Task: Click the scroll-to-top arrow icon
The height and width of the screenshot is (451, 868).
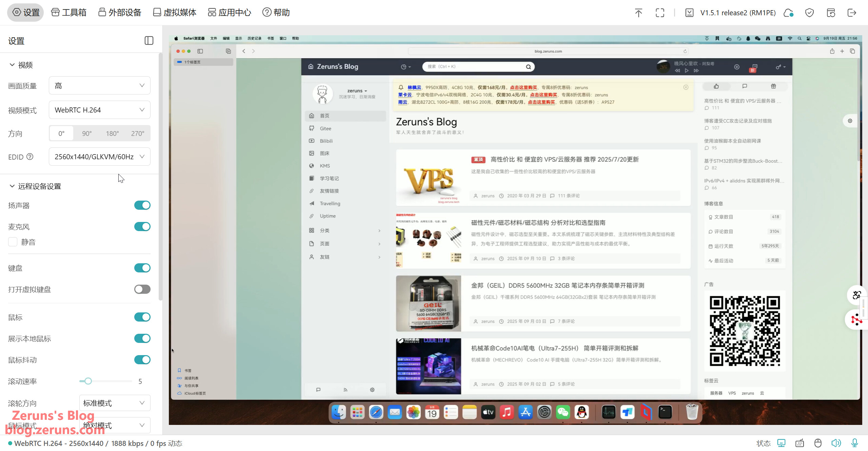Action: (638, 13)
